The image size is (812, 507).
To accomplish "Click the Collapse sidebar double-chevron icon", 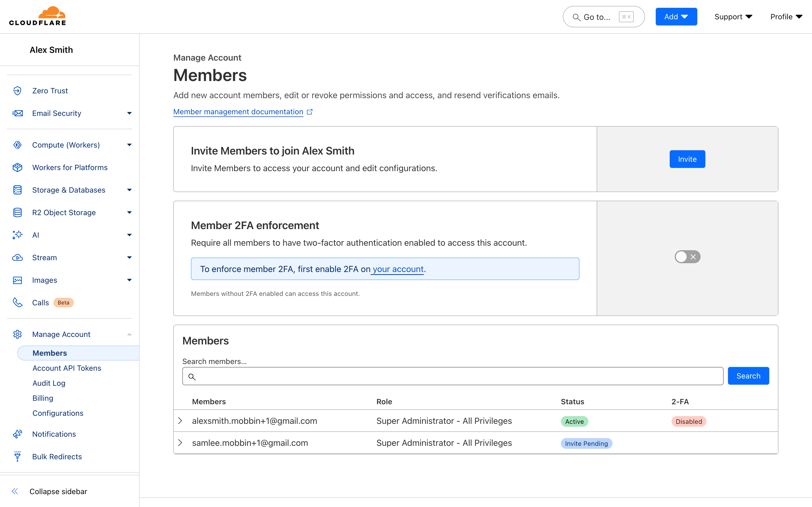I will (15, 491).
